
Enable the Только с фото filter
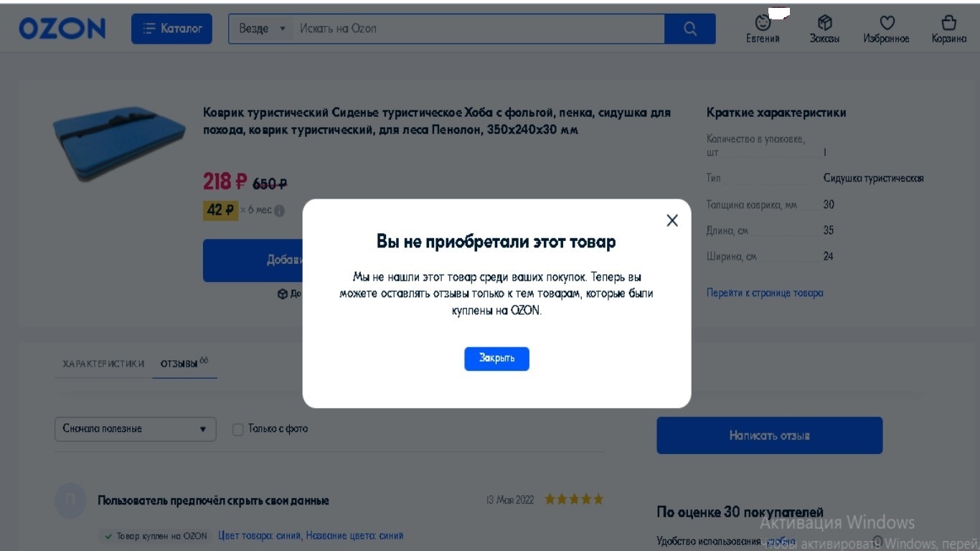(x=237, y=428)
